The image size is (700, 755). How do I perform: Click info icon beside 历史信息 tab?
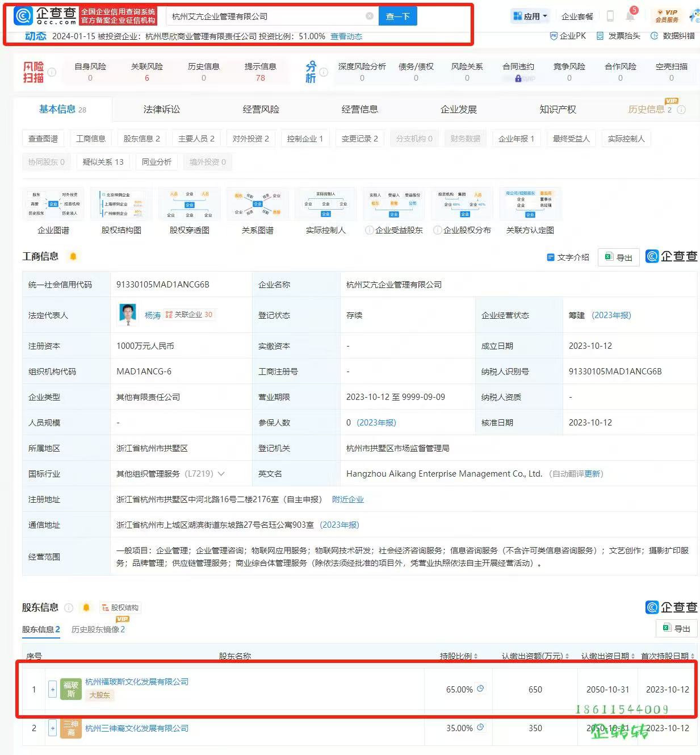(681, 110)
